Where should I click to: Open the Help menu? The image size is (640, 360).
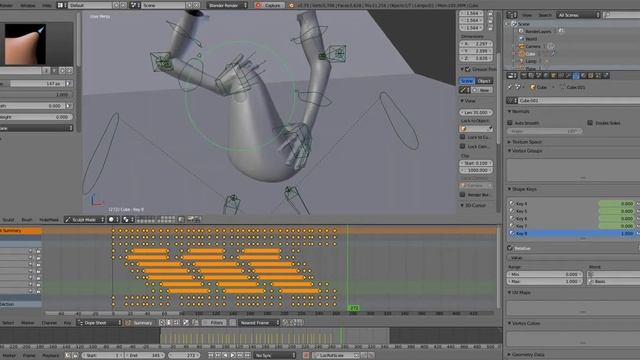[x=47, y=6]
